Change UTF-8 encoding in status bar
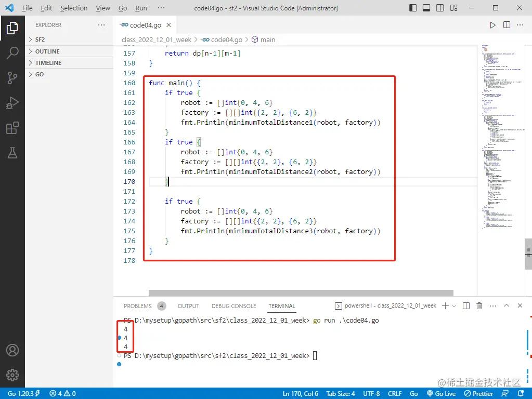The width and height of the screenshot is (532, 399). (371, 394)
